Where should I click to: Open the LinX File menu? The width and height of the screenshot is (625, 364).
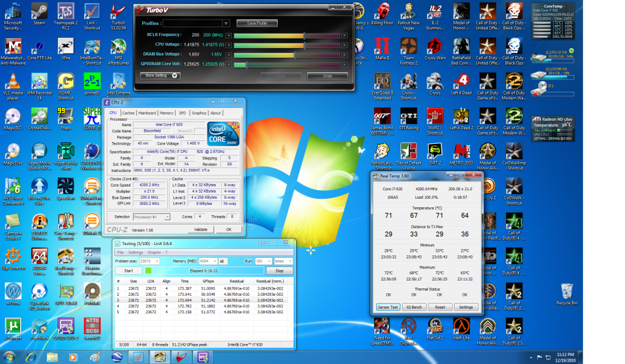click(x=120, y=252)
